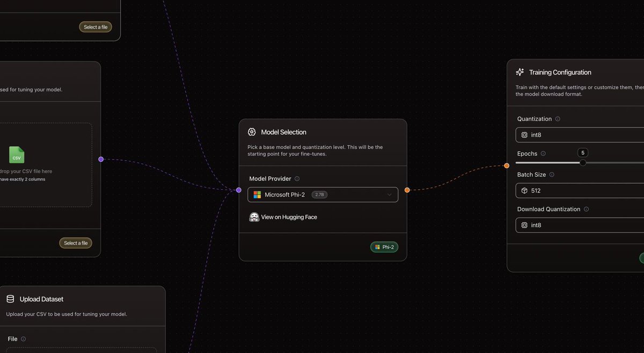
Task: Click the Model Selection title
Action: (284, 132)
